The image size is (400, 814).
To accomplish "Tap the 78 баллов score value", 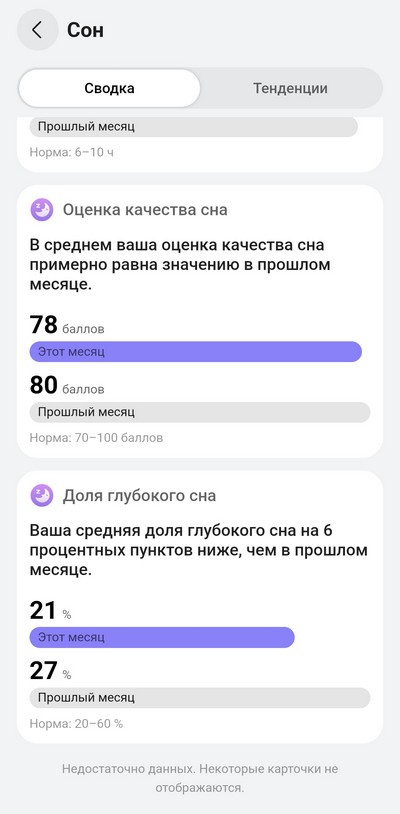I will click(67, 325).
